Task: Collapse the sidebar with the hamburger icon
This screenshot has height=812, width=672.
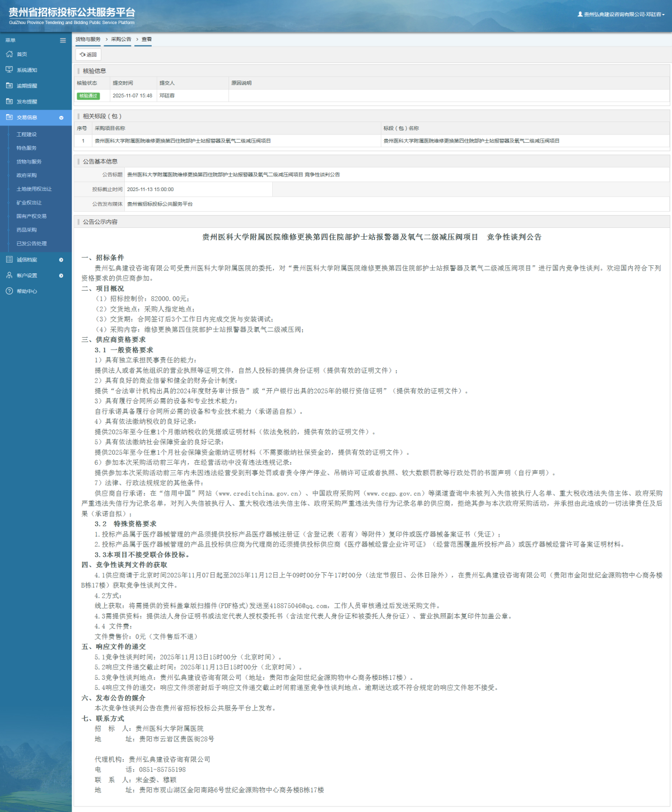Action: coord(63,40)
